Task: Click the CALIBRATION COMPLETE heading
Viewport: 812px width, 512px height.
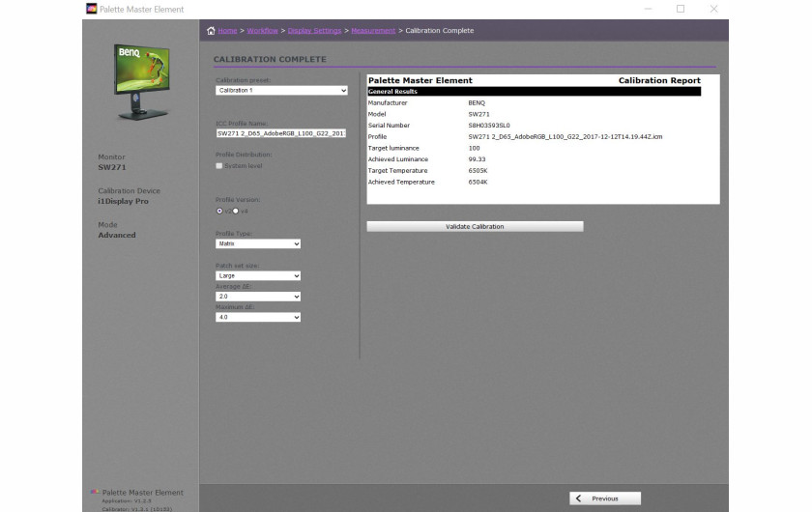Action: 270,59
